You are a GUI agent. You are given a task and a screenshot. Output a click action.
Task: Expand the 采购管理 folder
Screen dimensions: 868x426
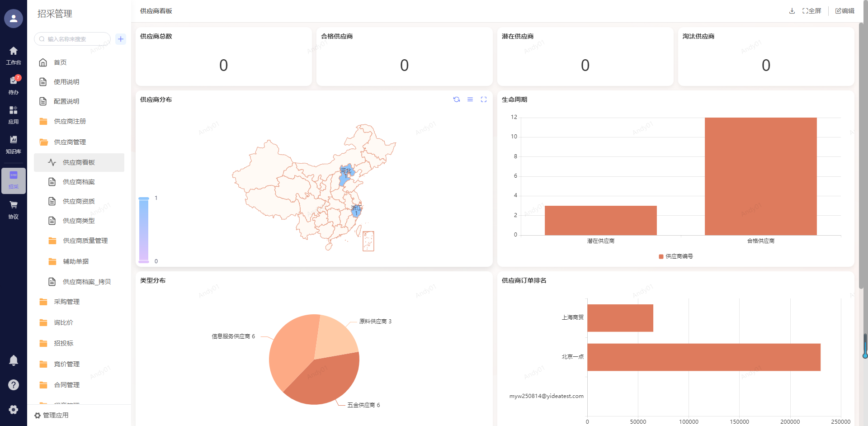66,302
